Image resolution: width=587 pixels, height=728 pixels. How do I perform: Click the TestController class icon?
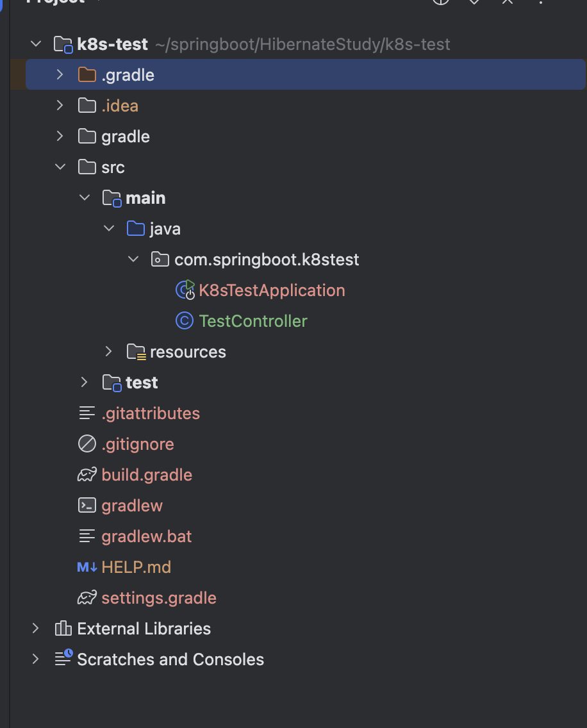point(185,321)
